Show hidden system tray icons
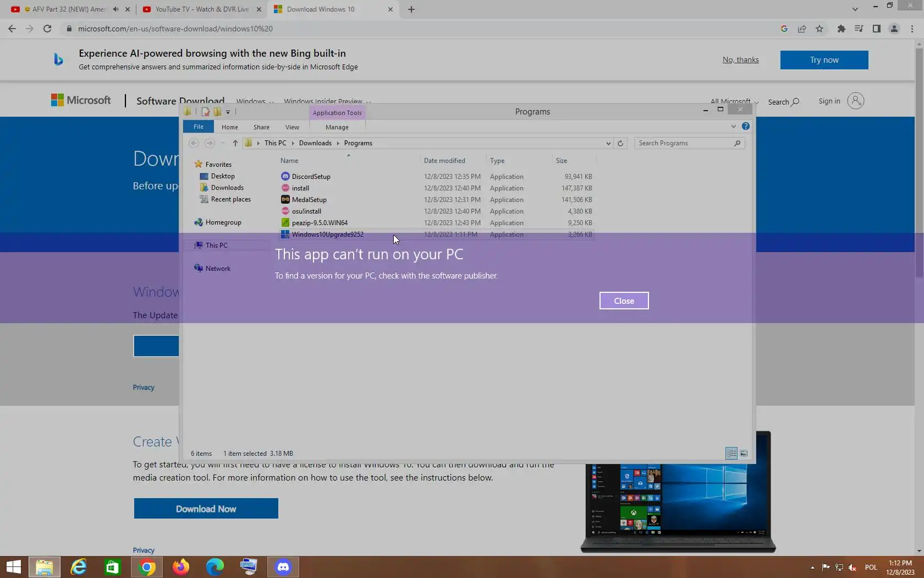Viewport: 924px width, 578px height. coord(812,568)
